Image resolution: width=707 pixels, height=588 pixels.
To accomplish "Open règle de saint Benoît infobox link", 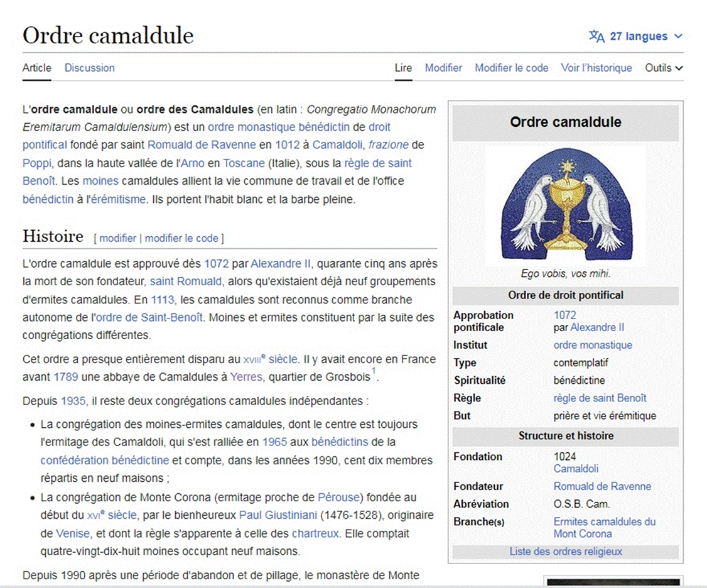I will [x=600, y=398].
